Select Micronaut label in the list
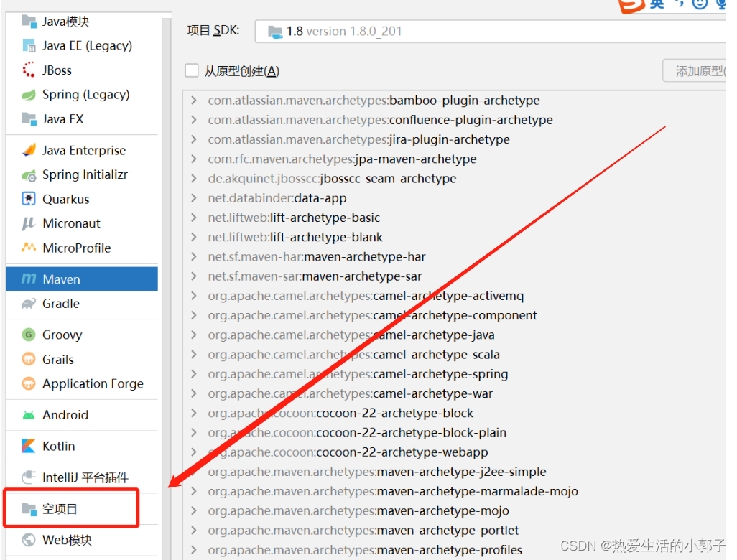 pyautogui.click(x=71, y=223)
